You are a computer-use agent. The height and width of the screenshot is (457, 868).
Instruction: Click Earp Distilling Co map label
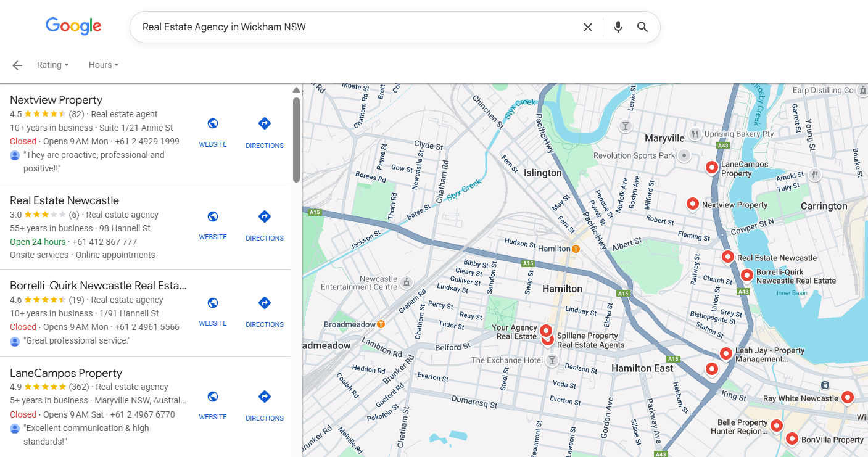[823, 90]
